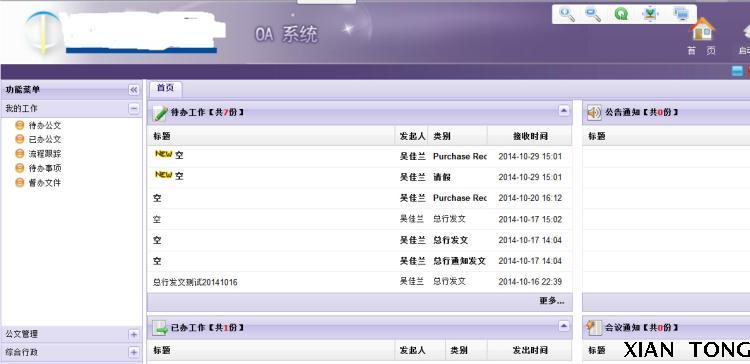Click 总行通知发文 category cell

459,261
